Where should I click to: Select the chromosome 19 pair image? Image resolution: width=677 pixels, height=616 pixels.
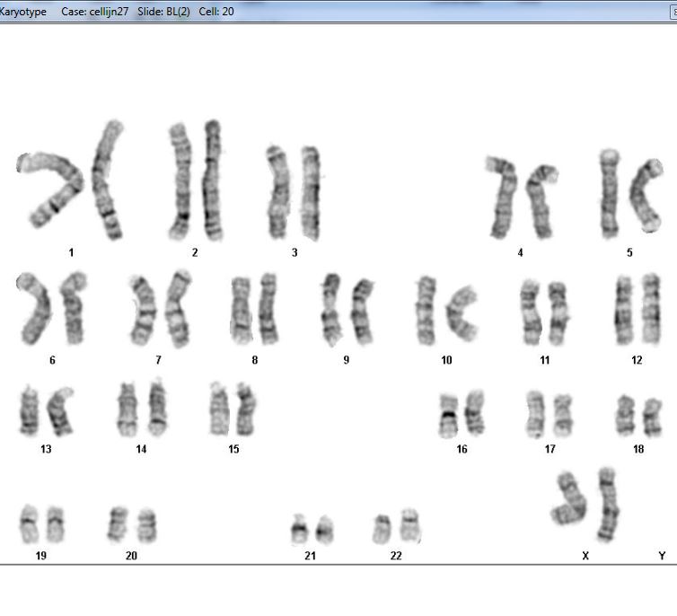click(42, 524)
